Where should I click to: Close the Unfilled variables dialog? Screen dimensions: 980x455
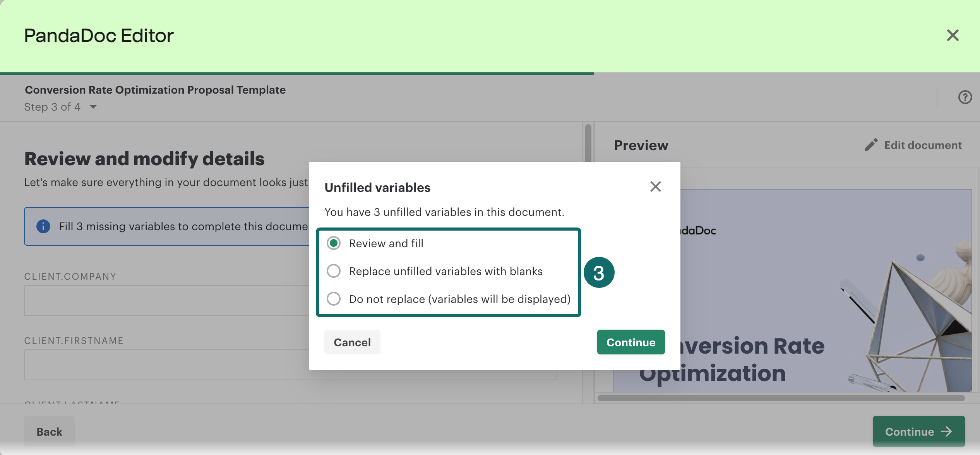point(655,186)
